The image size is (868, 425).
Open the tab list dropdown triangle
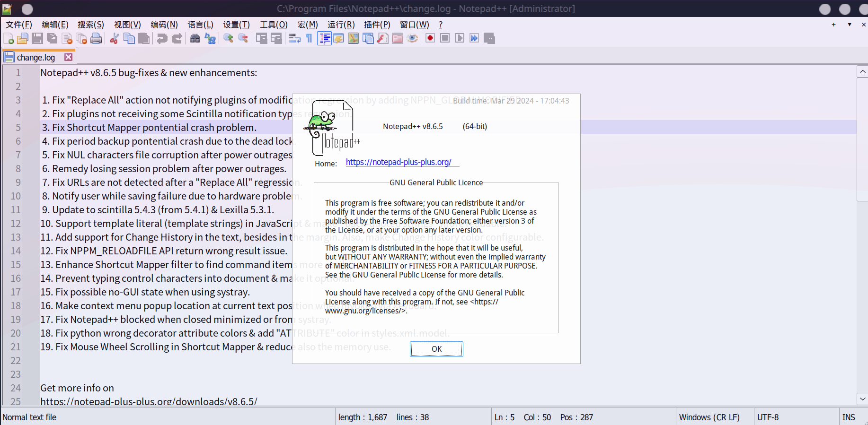click(850, 25)
